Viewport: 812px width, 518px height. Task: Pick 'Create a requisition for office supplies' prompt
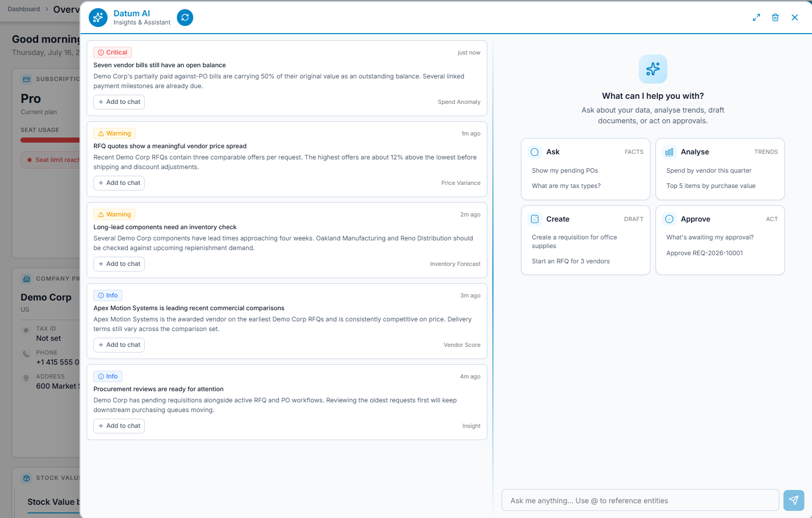[574, 241]
